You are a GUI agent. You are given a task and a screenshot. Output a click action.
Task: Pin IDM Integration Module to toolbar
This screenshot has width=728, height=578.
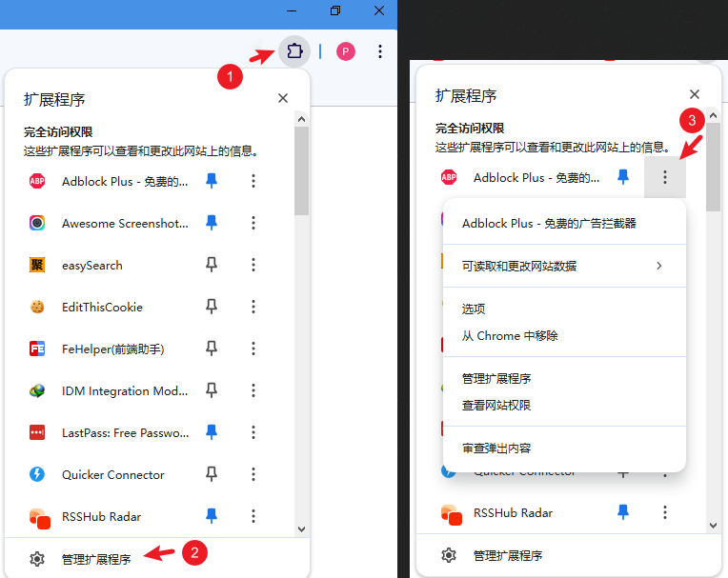212,390
